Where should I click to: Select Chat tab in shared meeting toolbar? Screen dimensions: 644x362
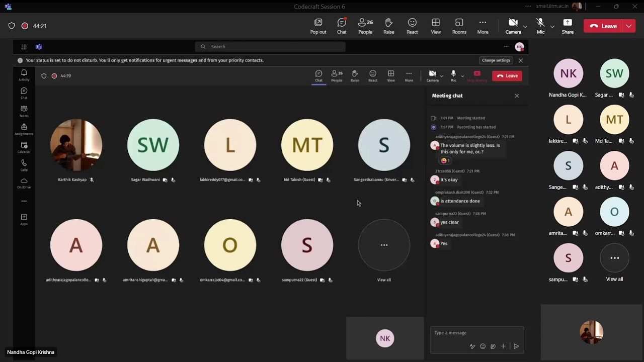click(x=318, y=76)
